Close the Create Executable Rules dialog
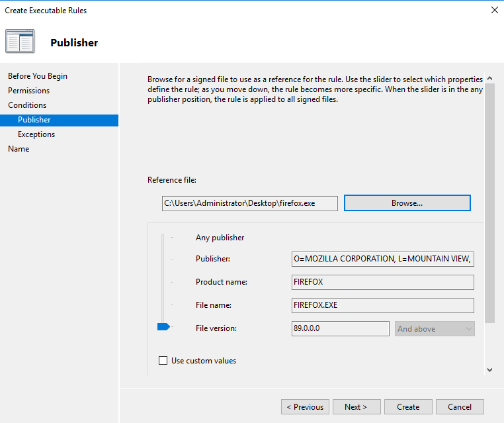The height and width of the screenshot is (423, 504). [x=495, y=11]
